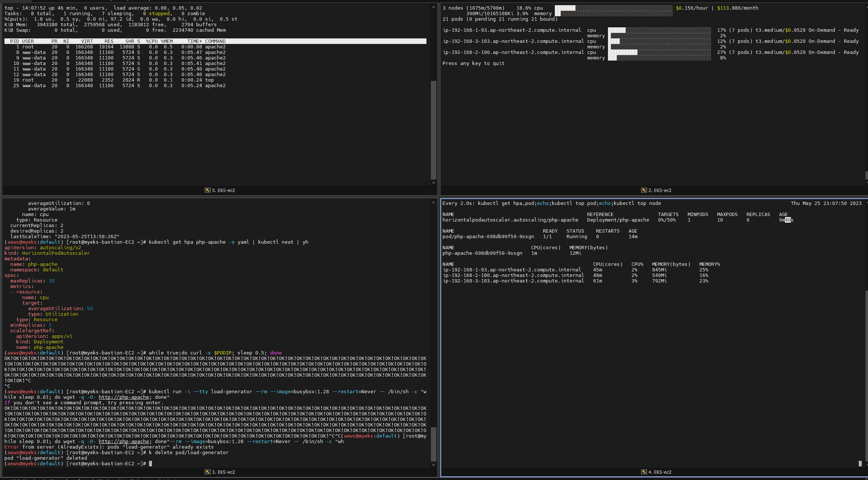This screenshot has width=868, height=480.
Task: Click the shell prompt cursor in the bastion pane
Action: [151, 463]
